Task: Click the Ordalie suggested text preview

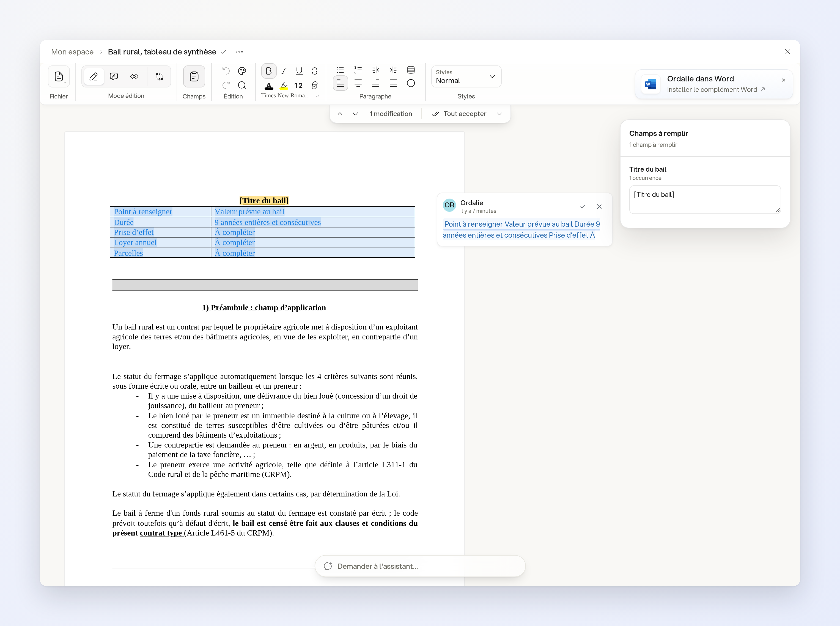Action: [x=521, y=230]
